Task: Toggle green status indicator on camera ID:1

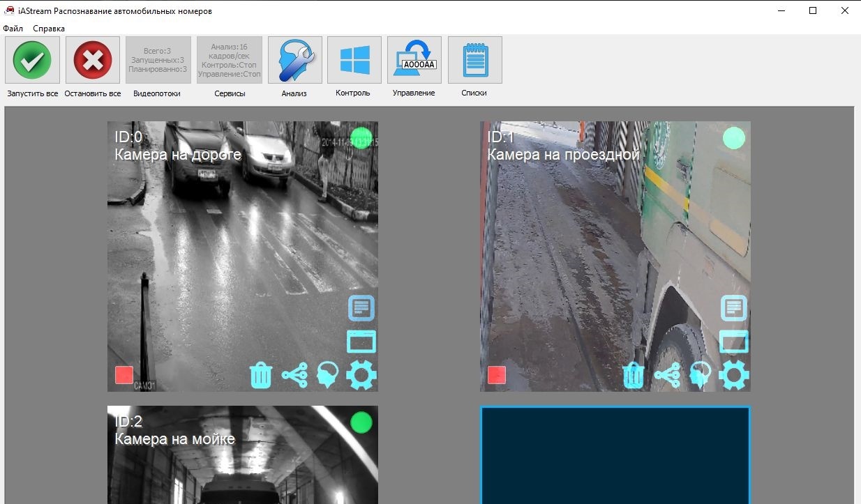Action: tap(734, 138)
